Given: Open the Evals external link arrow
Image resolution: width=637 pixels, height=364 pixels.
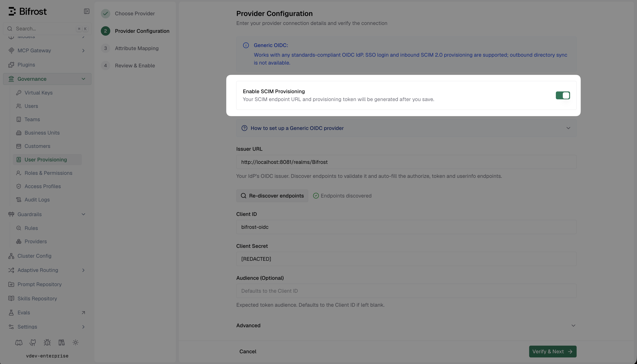Looking at the screenshot, I should pyautogui.click(x=83, y=313).
